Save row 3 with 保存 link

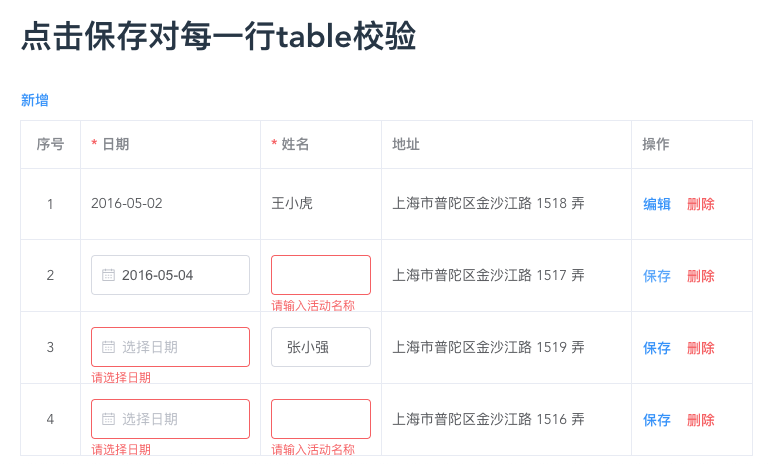pyautogui.click(x=657, y=348)
